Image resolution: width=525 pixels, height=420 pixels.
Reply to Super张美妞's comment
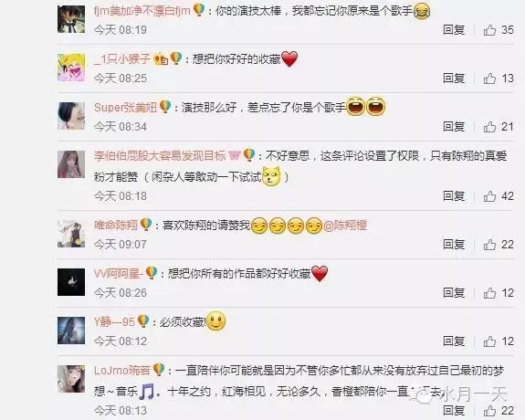pyautogui.click(x=454, y=127)
